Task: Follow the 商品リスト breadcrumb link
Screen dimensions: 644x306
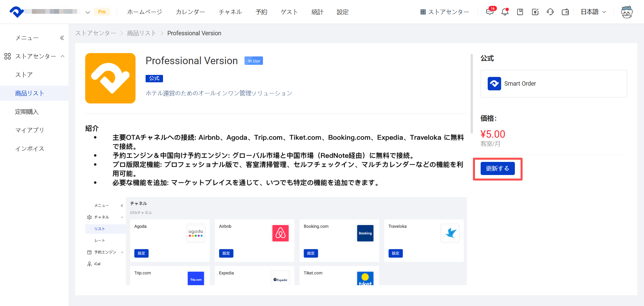Action: pos(142,33)
